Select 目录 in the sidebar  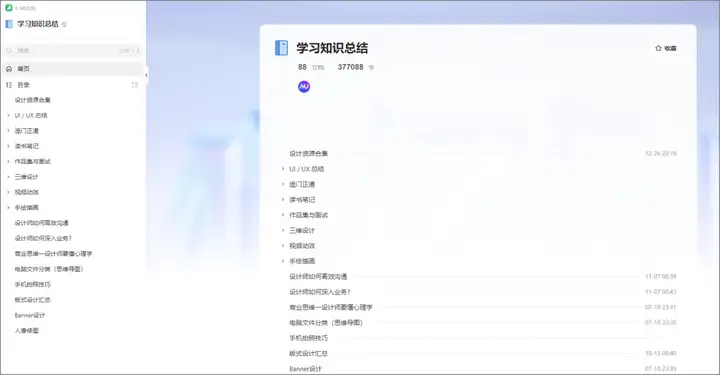[23, 85]
